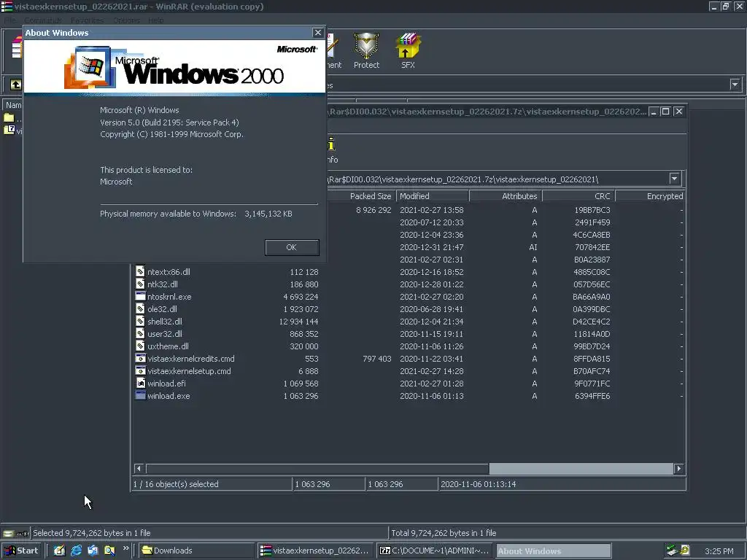Open the Start menu
The image size is (747, 560).
(22, 551)
